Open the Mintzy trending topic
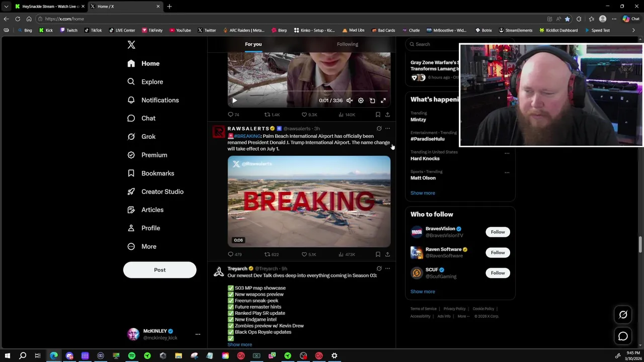Image resolution: width=644 pixels, height=362 pixels. 418,120
